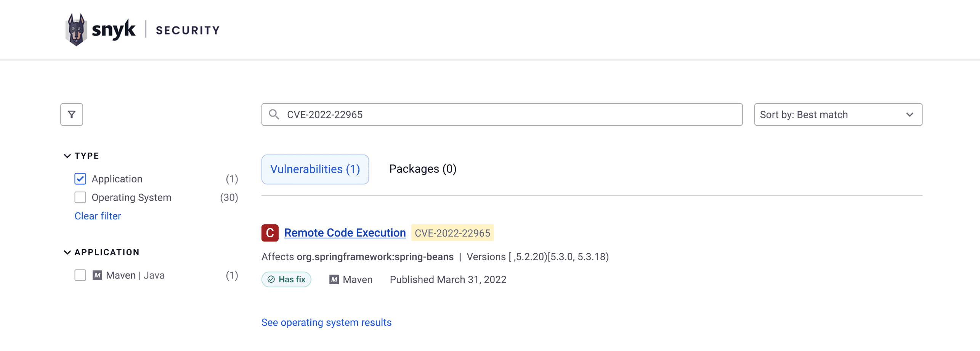
Task: Check the Operating System checkbox
Action: tap(80, 198)
